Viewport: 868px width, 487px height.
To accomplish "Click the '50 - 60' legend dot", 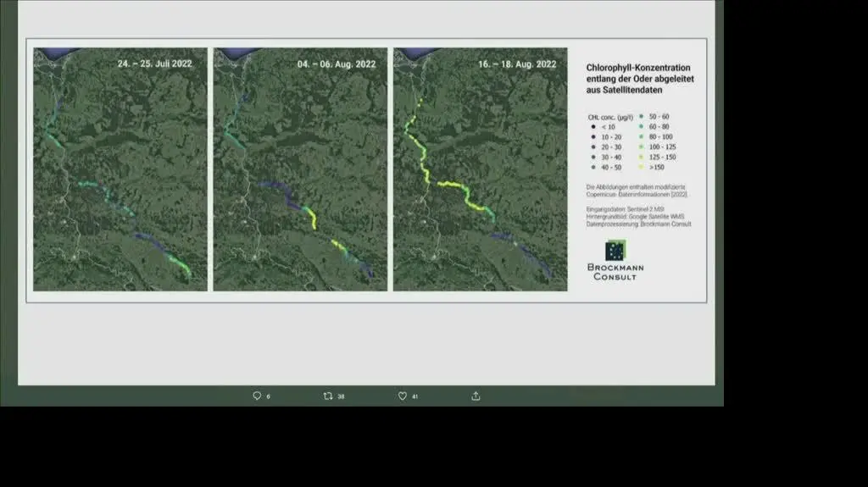I will tap(642, 116).
